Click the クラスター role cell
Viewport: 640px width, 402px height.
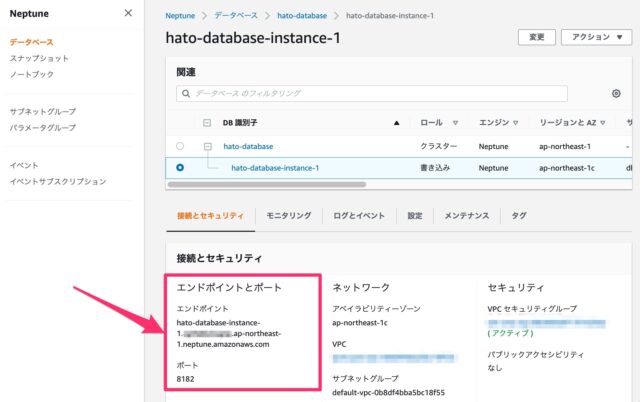(x=439, y=146)
